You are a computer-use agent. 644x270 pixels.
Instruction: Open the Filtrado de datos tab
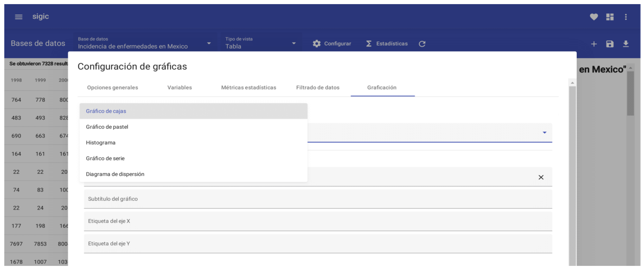pos(318,87)
